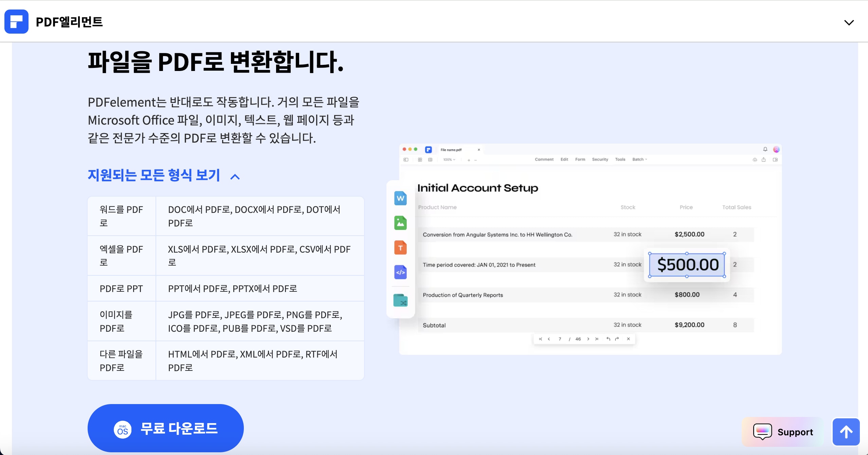Click the 무료 다운로드 button
868x455 pixels.
tap(166, 428)
